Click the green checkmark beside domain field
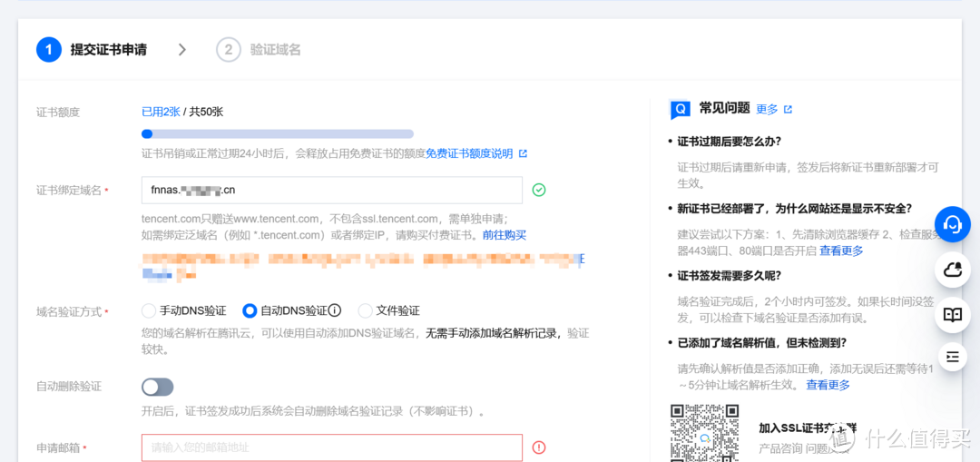The height and width of the screenshot is (462, 980). click(539, 190)
